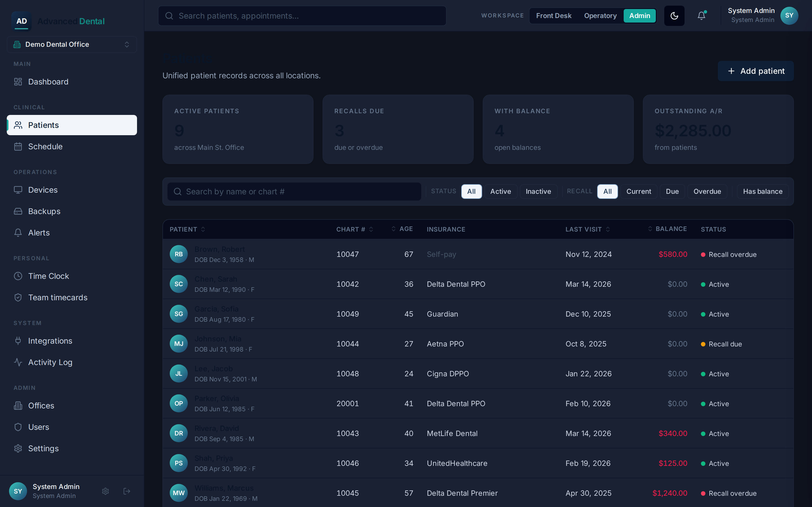Screen dimensions: 812x507
Task: Filter recall by Overdue
Action: pyautogui.click(x=707, y=192)
